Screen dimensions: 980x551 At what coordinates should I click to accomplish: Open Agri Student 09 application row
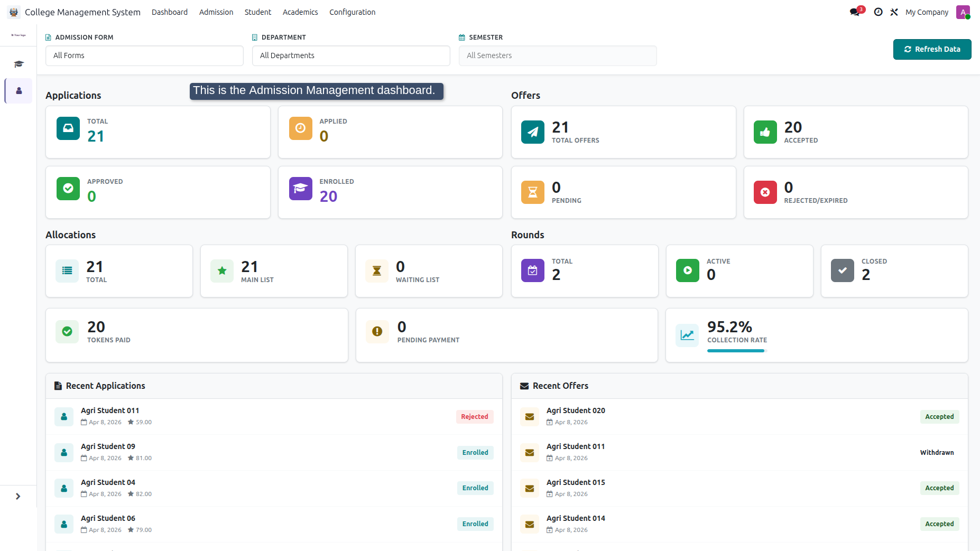[x=274, y=452]
